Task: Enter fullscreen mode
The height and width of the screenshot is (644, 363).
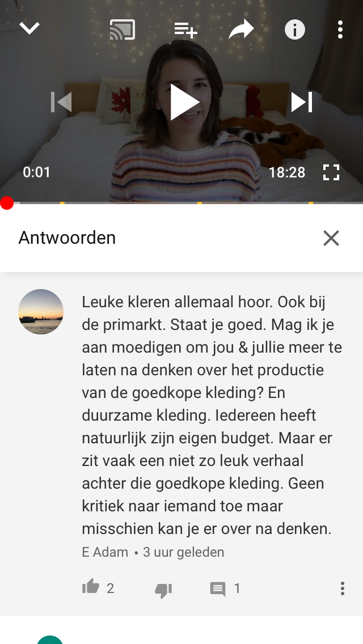Action: [x=331, y=172]
